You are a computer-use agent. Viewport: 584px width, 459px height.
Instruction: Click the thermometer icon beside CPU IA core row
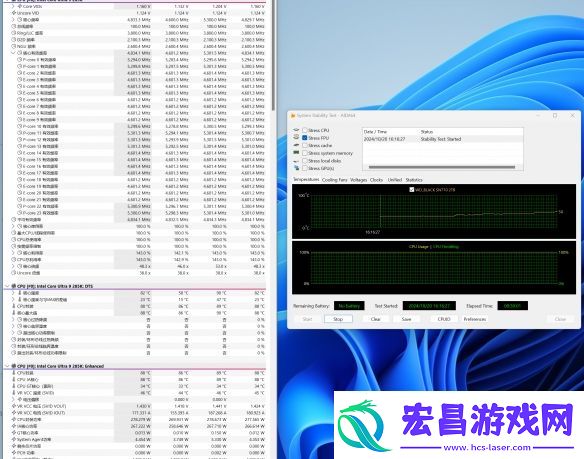14,379
